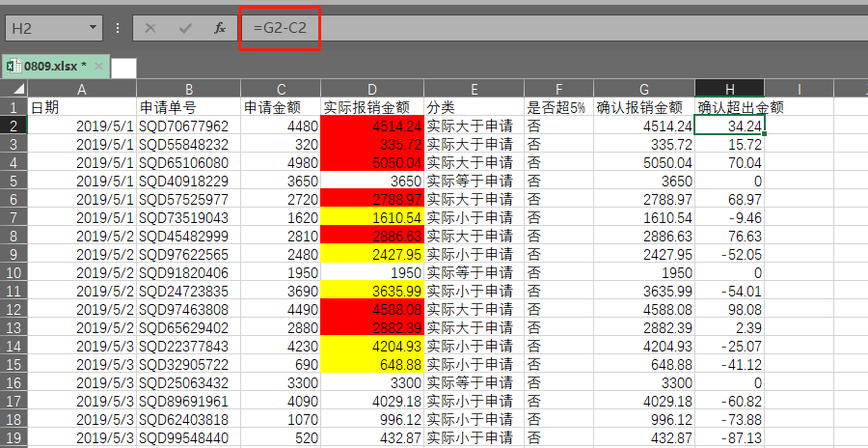
Task: Select cell -9.46 in column H
Action: click(x=730, y=217)
